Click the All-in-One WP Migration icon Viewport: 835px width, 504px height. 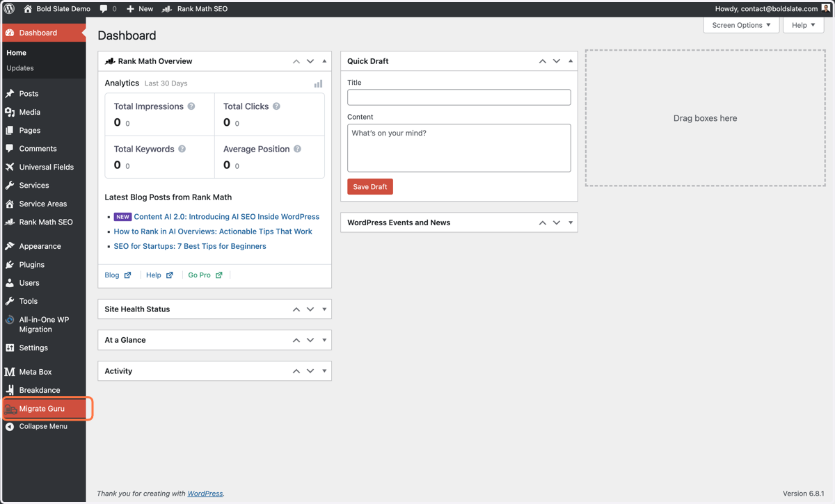tap(10, 320)
